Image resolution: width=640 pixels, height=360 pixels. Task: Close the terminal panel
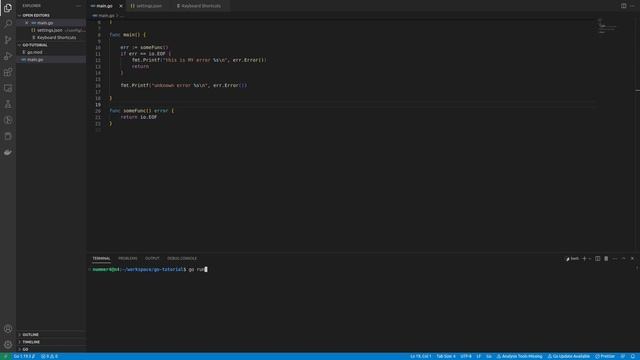[632, 258]
